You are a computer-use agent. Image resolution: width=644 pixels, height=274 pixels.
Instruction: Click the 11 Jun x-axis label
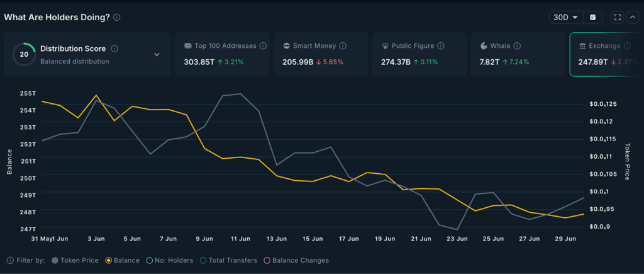(x=240, y=238)
